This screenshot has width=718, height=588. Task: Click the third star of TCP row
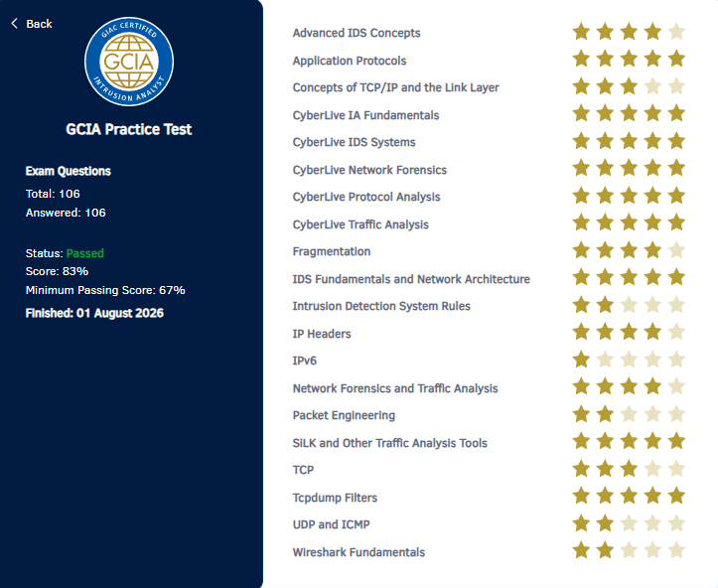[x=630, y=469]
